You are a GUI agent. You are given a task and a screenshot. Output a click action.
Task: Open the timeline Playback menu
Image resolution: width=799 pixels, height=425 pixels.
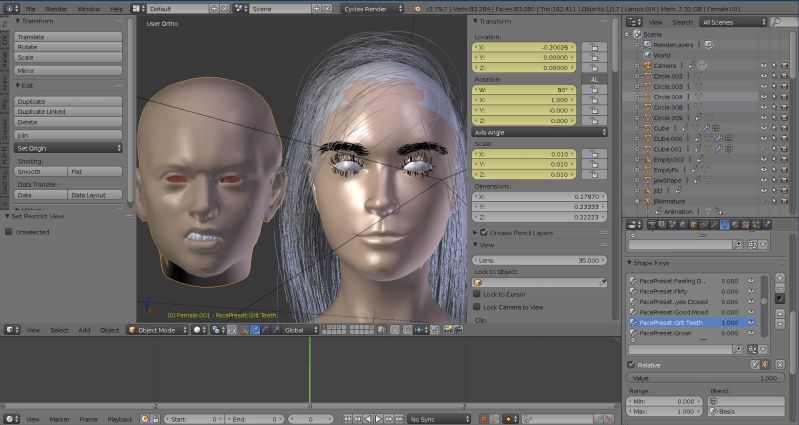[x=120, y=419]
